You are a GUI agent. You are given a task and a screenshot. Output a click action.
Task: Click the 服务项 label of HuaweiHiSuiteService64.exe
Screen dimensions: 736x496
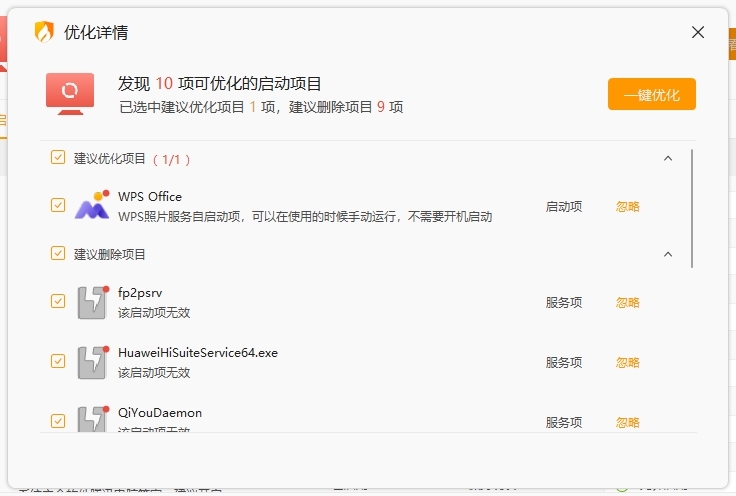(x=564, y=362)
